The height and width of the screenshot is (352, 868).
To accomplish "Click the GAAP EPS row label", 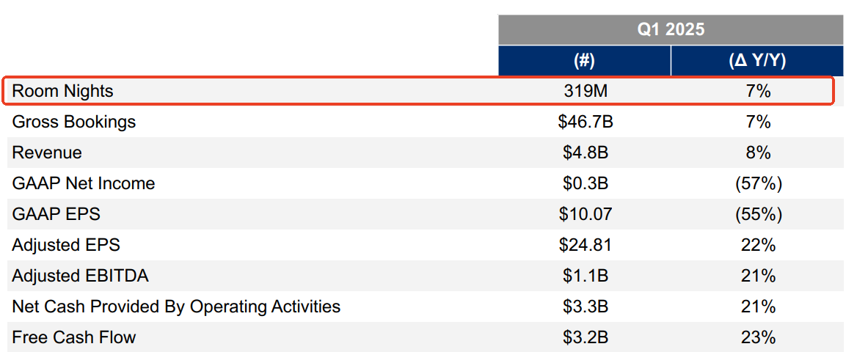I will pos(56,214).
